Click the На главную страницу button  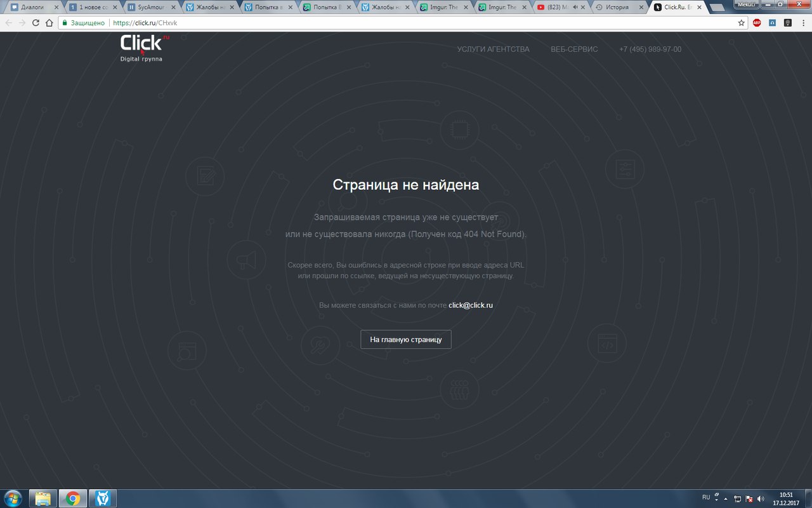pyautogui.click(x=406, y=340)
